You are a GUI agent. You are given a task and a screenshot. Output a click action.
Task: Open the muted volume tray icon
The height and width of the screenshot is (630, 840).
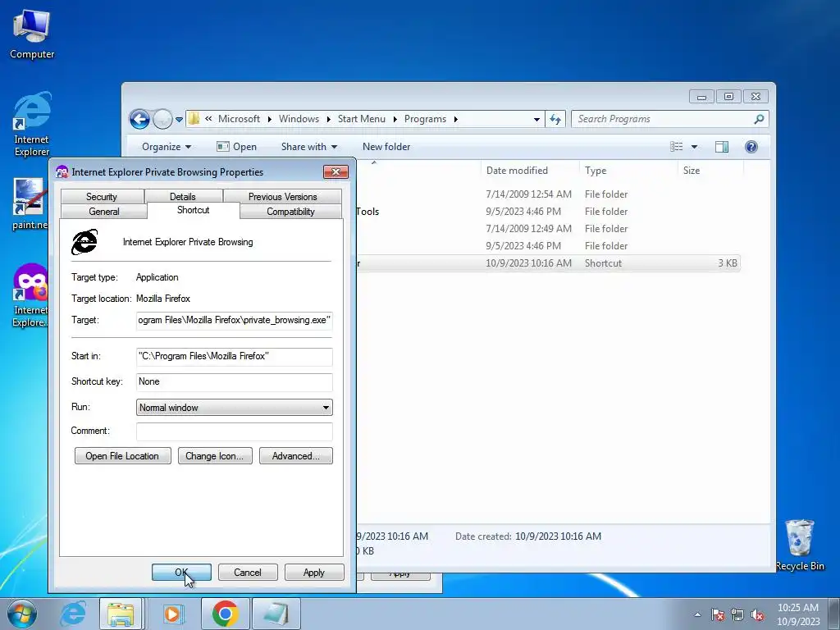(757, 614)
